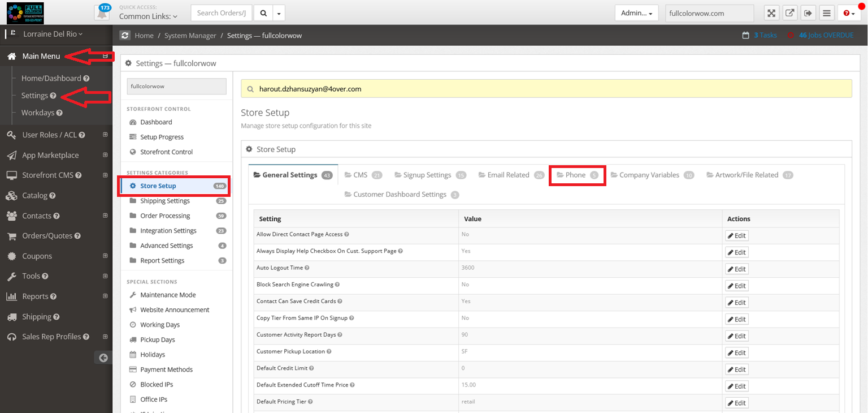The width and height of the screenshot is (868, 413).
Task: Open the Holidays section
Action: coord(153,355)
